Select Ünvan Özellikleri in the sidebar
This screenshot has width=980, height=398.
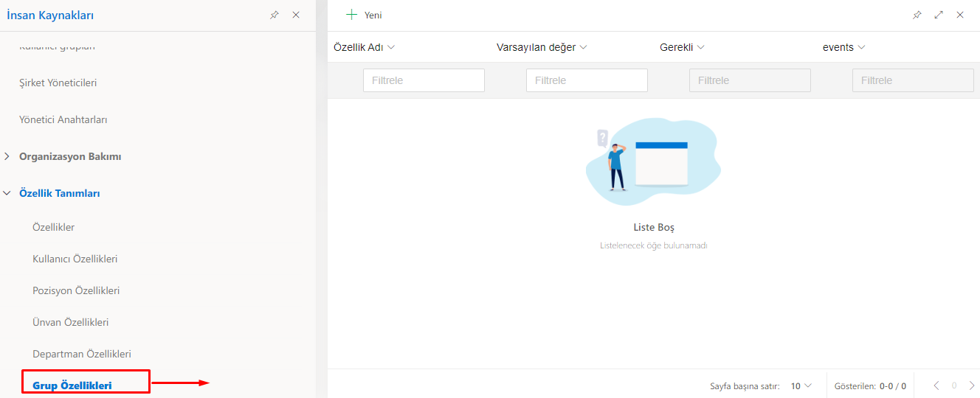70,322
